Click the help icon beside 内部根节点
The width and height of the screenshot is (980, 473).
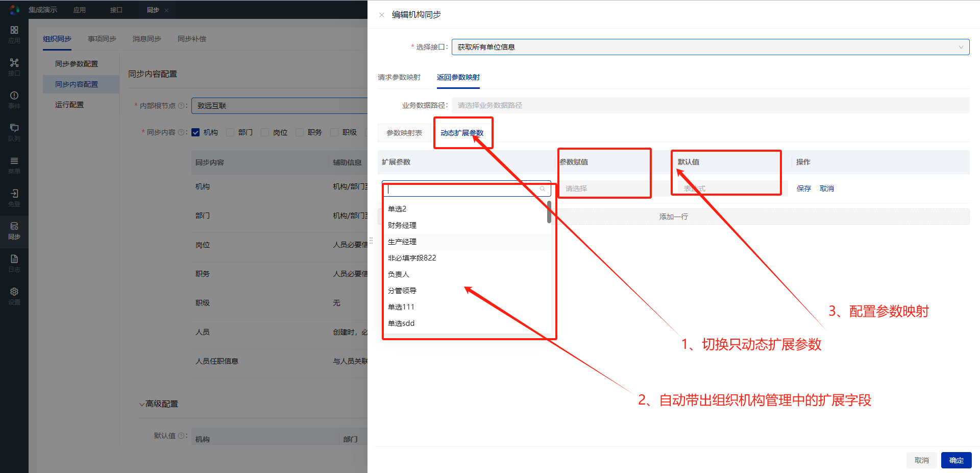pos(181,106)
